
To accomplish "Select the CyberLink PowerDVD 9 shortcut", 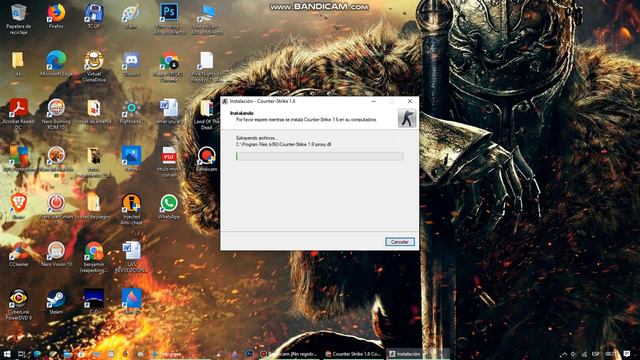I will (18, 304).
